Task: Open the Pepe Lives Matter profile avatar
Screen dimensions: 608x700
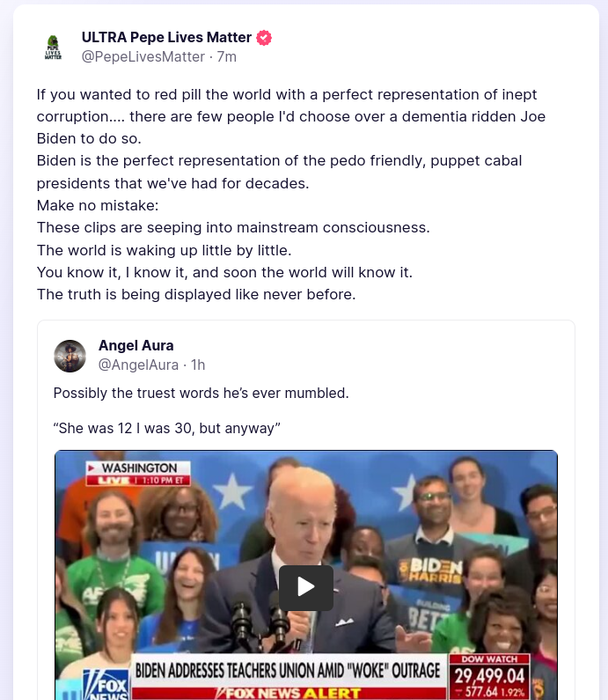Action: point(53,47)
